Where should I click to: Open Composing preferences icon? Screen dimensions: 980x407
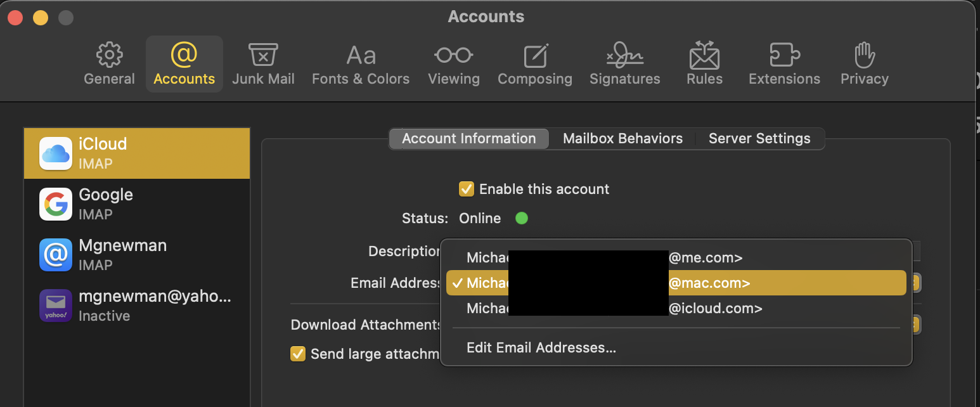535,56
